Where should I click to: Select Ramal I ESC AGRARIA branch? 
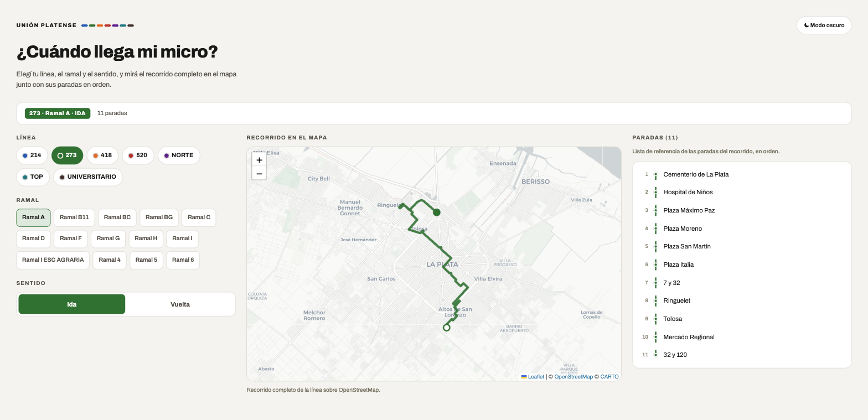click(53, 260)
